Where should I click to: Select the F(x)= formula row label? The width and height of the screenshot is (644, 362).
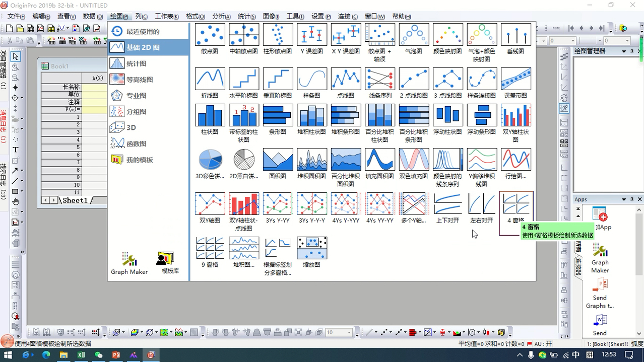[61, 109]
